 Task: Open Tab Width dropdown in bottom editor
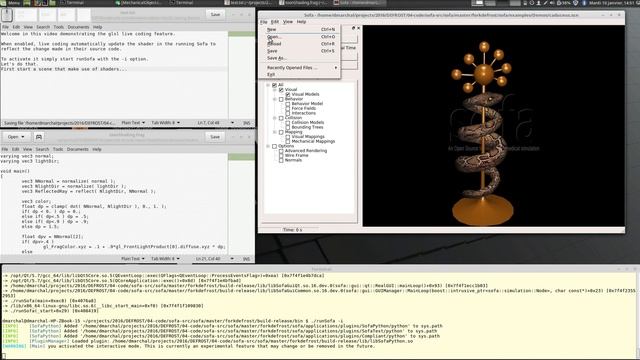[165, 259]
